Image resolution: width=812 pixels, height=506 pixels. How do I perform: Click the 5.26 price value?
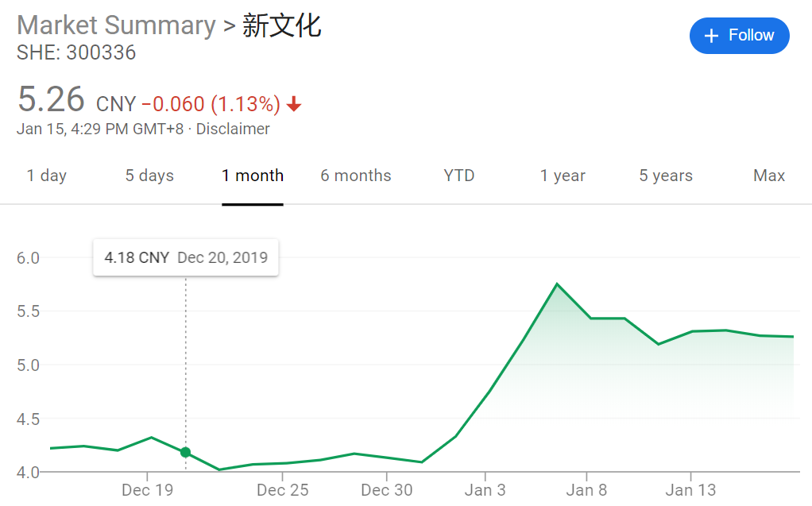51,100
